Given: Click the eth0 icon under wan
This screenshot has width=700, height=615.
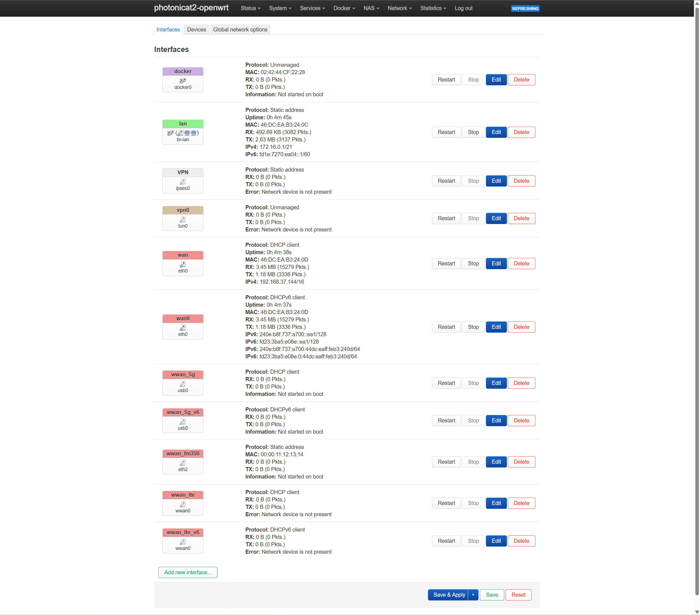Looking at the screenshot, I should point(183,265).
